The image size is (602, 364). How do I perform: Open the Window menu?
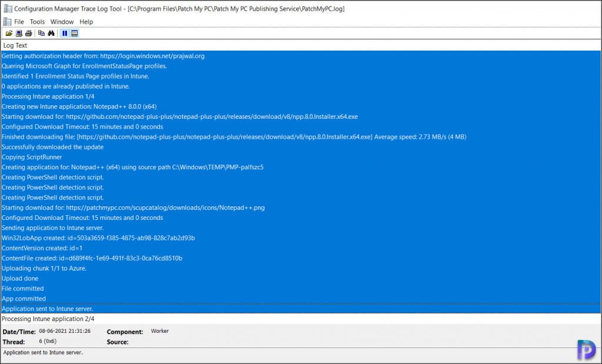pos(62,22)
